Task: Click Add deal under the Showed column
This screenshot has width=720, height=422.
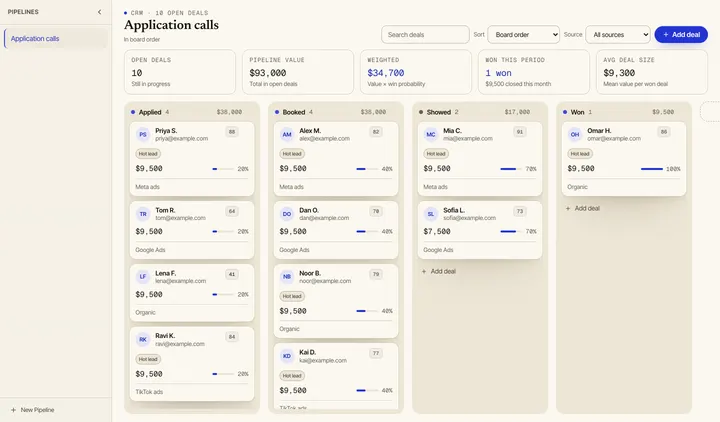Action: pyautogui.click(x=439, y=271)
